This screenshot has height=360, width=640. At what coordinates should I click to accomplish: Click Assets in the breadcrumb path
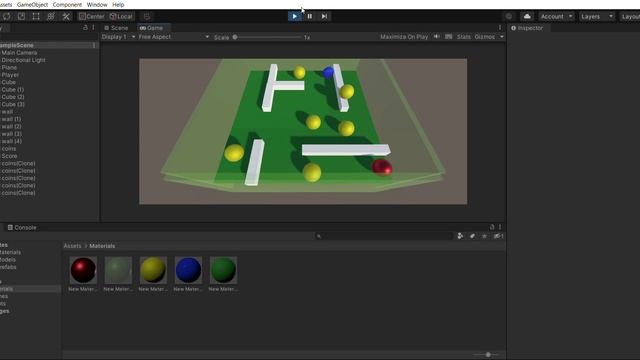[72, 246]
